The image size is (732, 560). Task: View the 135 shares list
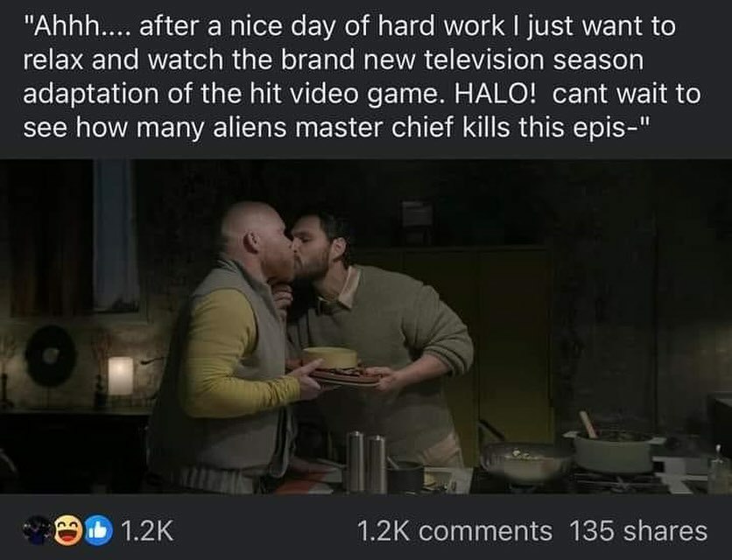click(x=638, y=531)
